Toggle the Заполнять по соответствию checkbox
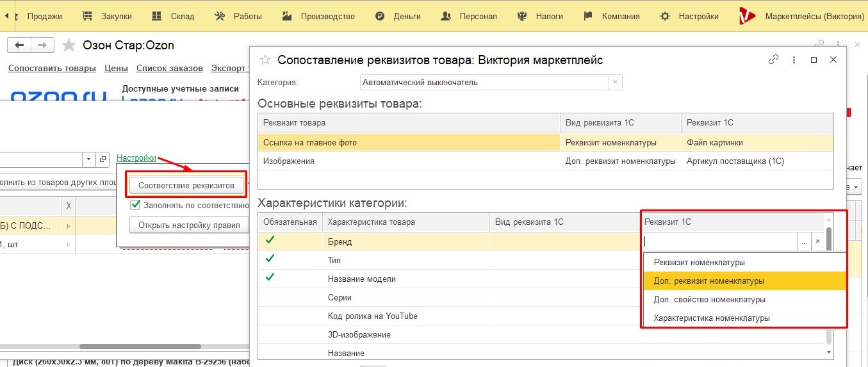Viewport: 868px width, 367px height. 135,205
